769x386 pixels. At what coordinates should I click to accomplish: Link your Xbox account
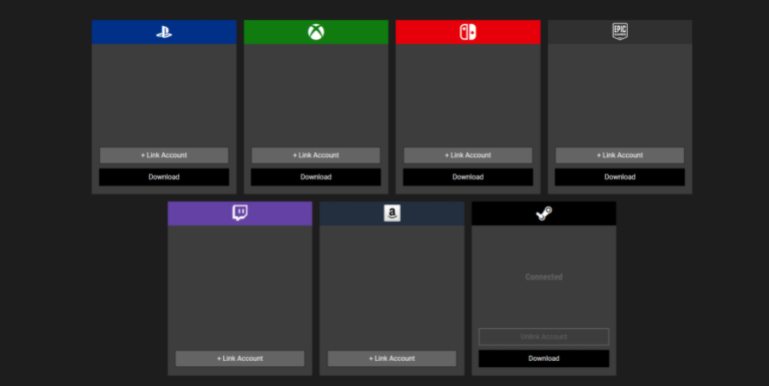(x=316, y=155)
